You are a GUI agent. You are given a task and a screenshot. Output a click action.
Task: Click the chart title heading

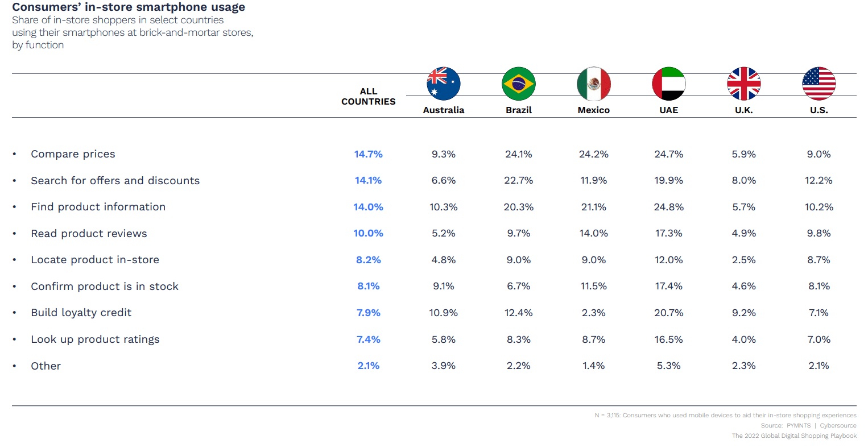[129, 7]
